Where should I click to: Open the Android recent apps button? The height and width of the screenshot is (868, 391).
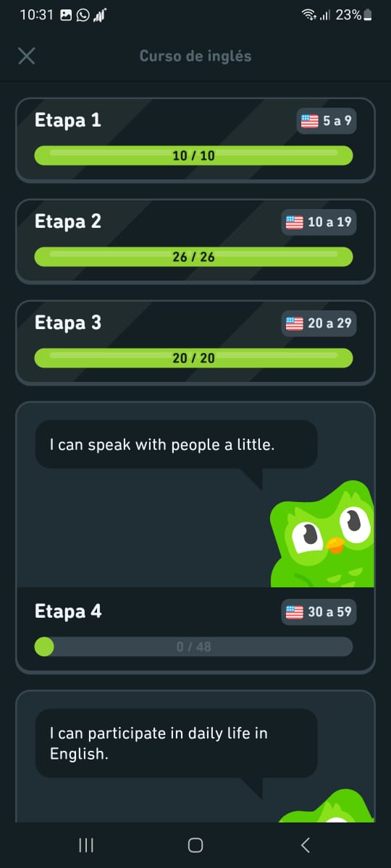pos(86,845)
